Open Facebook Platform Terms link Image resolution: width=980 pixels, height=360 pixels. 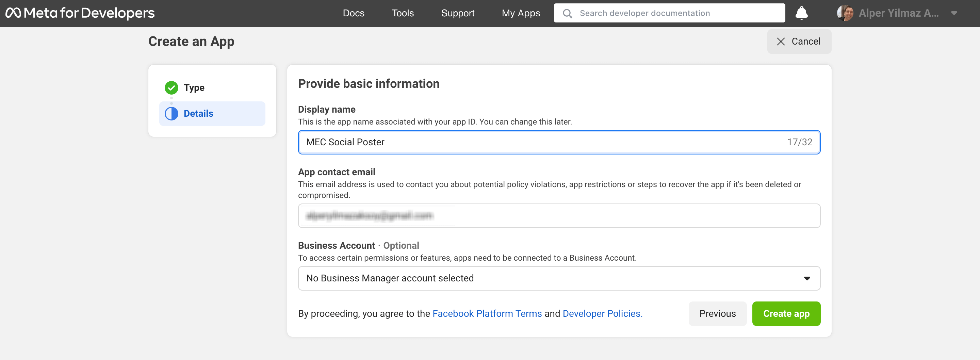pos(487,314)
